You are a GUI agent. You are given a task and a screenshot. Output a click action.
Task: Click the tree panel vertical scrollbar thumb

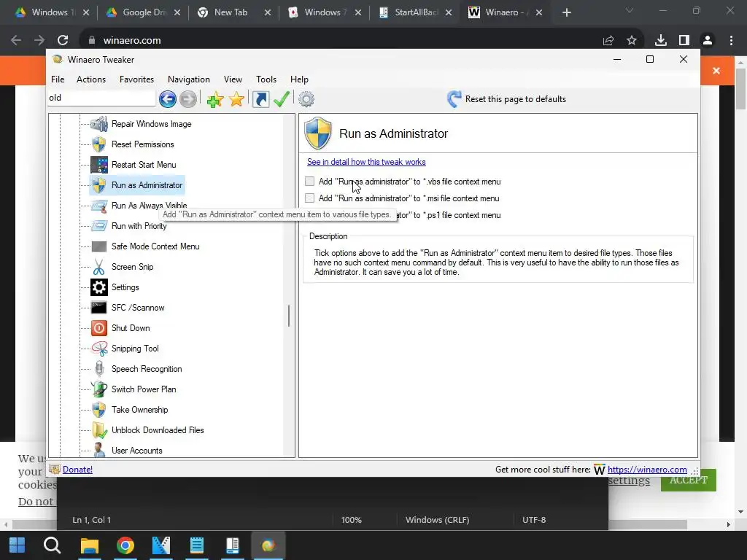[x=289, y=316]
